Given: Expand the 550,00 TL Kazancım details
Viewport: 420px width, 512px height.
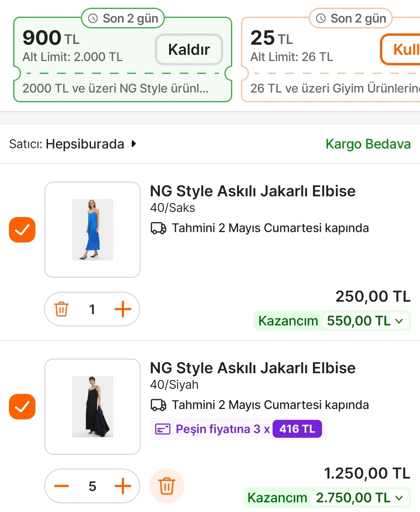Looking at the screenshot, I should point(399,321).
